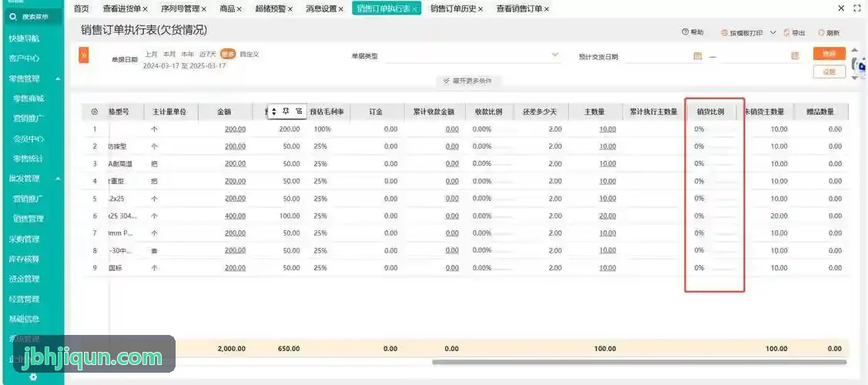Close the 超储预警 tab
The width and height of the screenshot is (868, 385).
pos(290,8)
